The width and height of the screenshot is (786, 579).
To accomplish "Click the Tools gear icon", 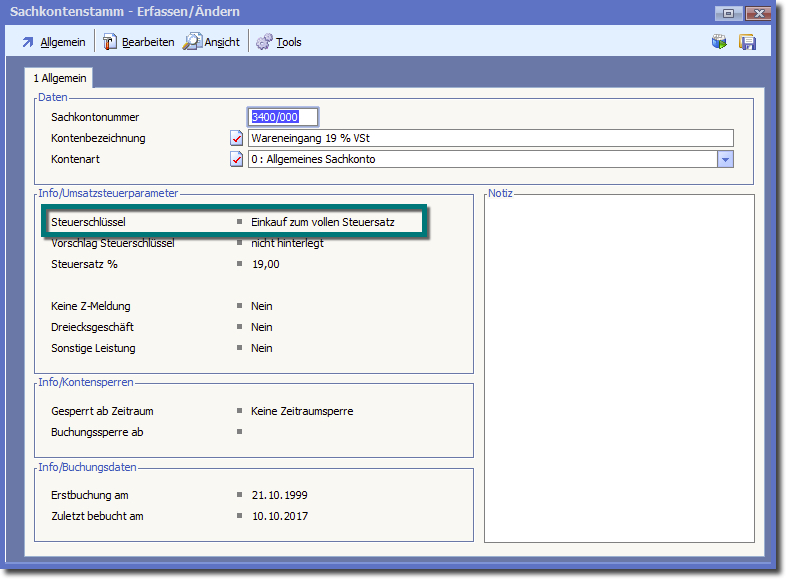I will [264, 42].
